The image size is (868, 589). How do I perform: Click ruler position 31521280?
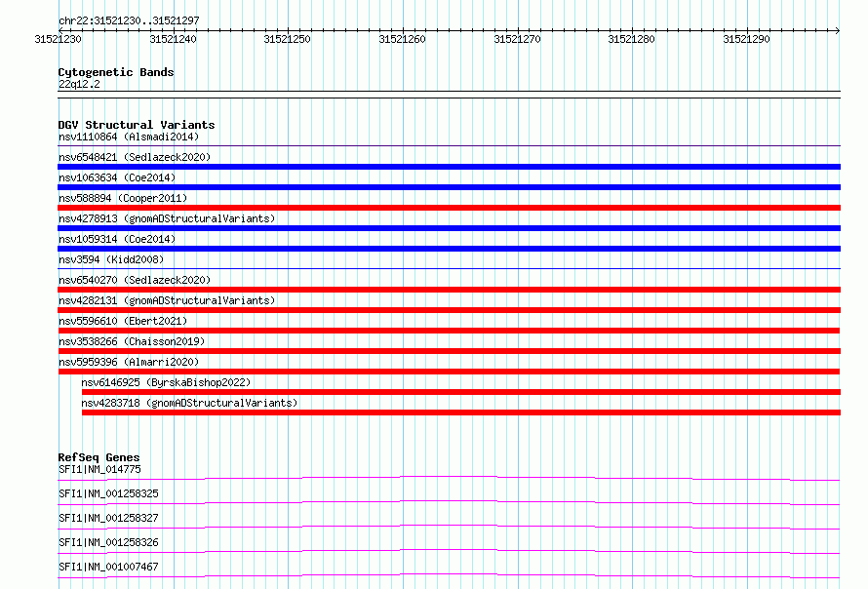tap(632, 39)
